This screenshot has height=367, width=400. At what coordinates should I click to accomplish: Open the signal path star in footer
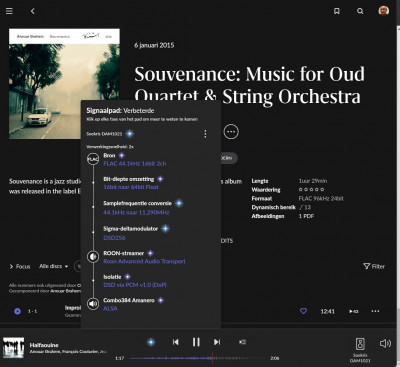point(151,342)
